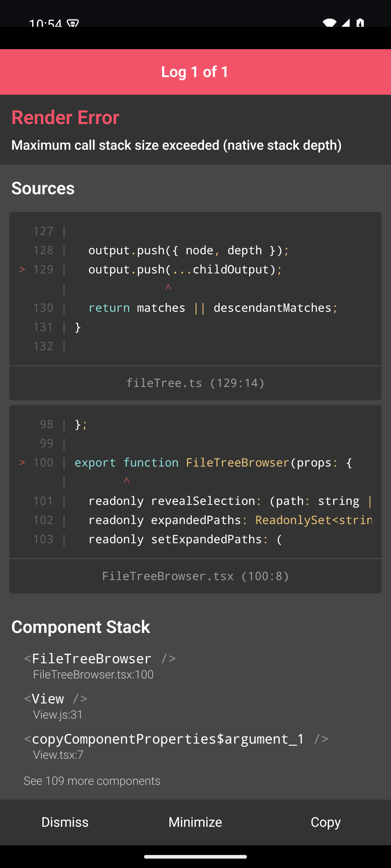This screenshot has height=868, width=391.
Task: Tap line 102 readonly expandedPaths
Action: click(x=230, y=520)
